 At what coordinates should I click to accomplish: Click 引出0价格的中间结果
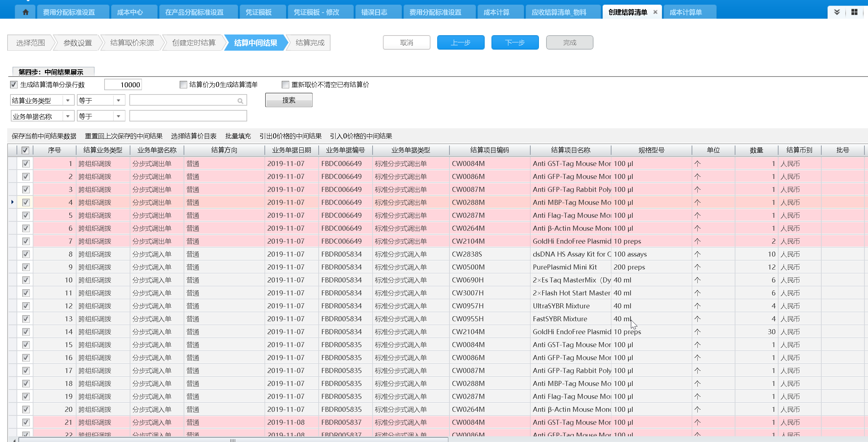click(290, 136)
